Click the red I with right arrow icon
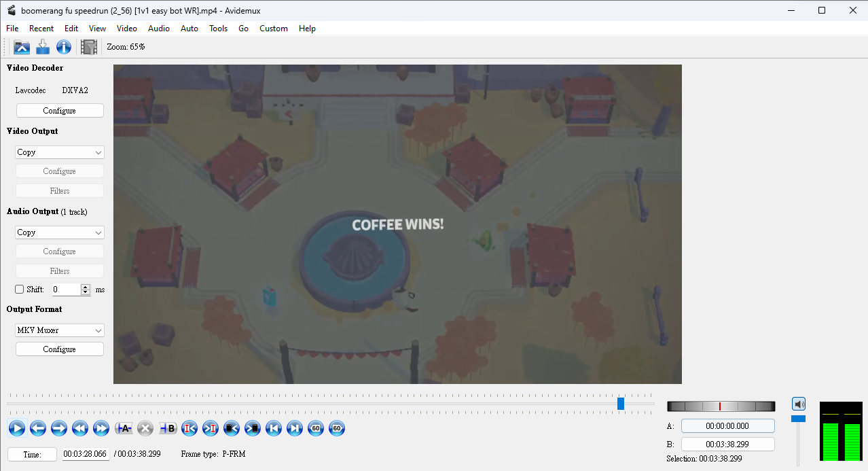The width and height of the screenshot is (868, 471). [x=211, y=428]
